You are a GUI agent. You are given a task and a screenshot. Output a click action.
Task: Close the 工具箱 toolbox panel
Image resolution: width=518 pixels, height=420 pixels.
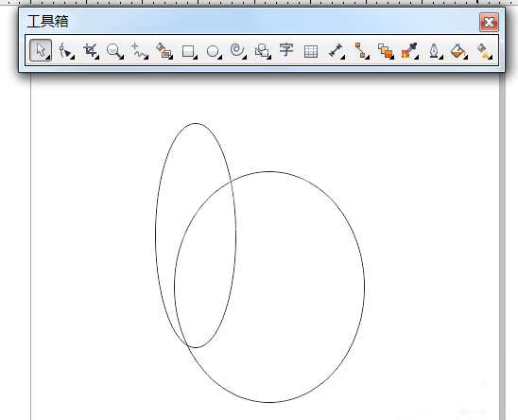[489, 22]
